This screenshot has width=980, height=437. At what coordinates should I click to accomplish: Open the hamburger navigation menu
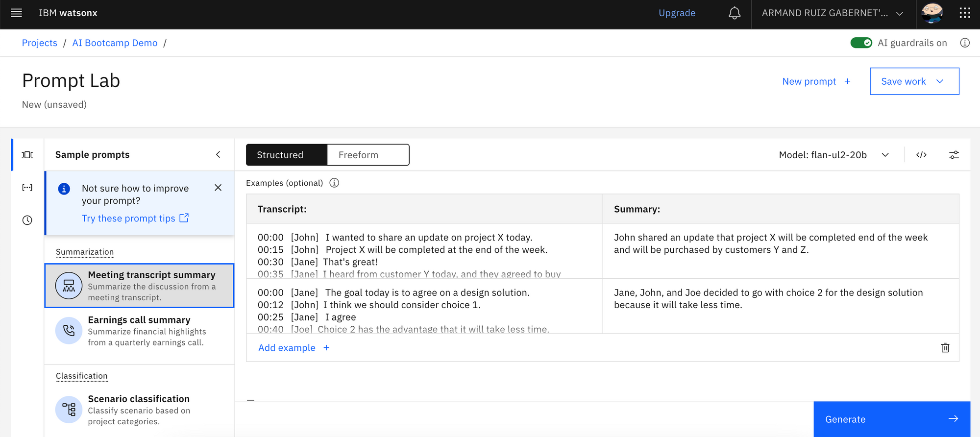click(16, 13)
